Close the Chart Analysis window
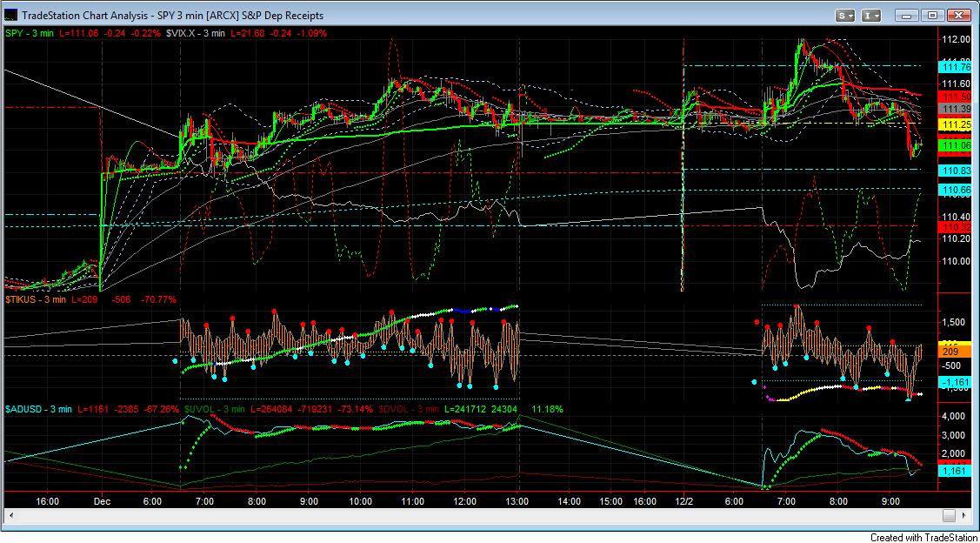980x543 pixels. click(x=958, y=15)
